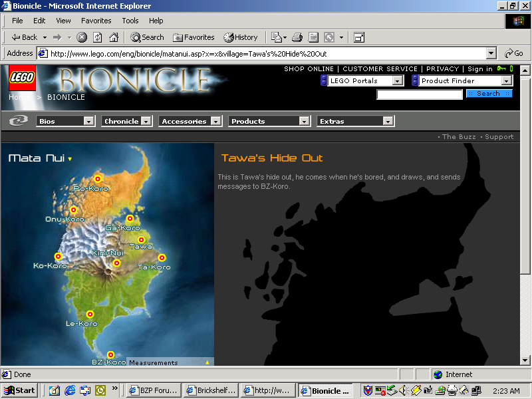Select the Onu-Koro map marker
Screen dimensions: 532x399
73,209
